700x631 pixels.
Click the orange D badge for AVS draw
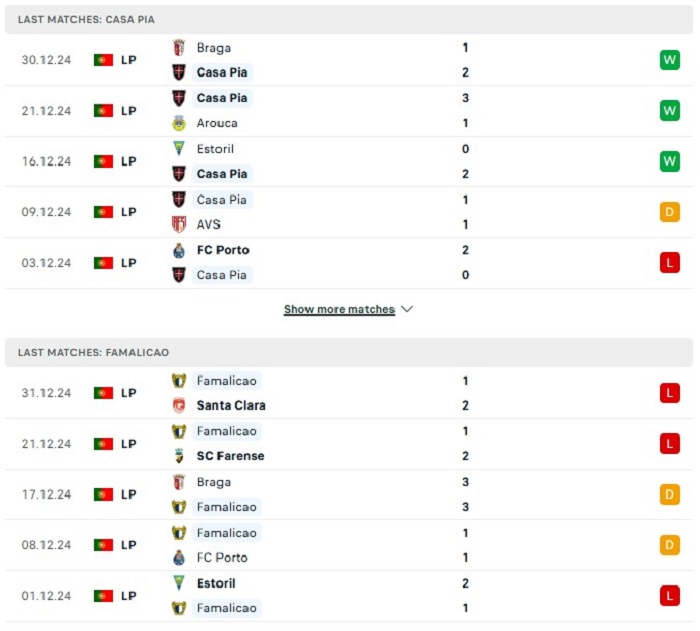click(670, 212)
